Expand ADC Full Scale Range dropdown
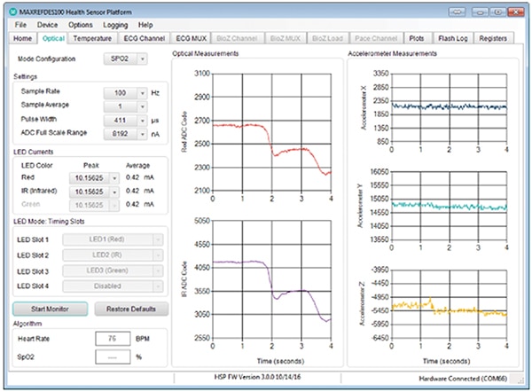 (x=123, y=133)
